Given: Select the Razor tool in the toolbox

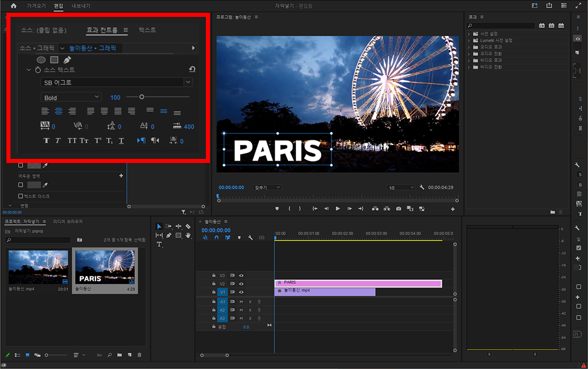Looking at the screenshot, I should (x=188, y=226).
